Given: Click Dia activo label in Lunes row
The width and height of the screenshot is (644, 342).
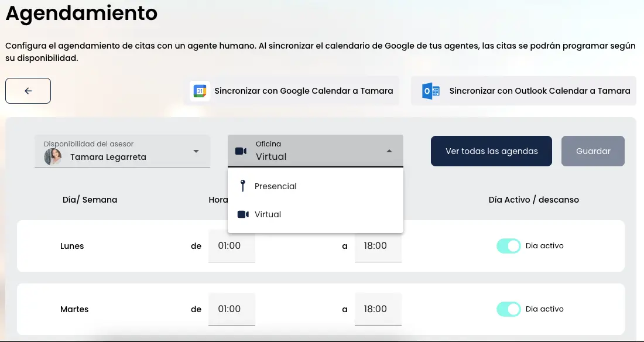Looking at the screenshot, I should [x=544, y=246].
